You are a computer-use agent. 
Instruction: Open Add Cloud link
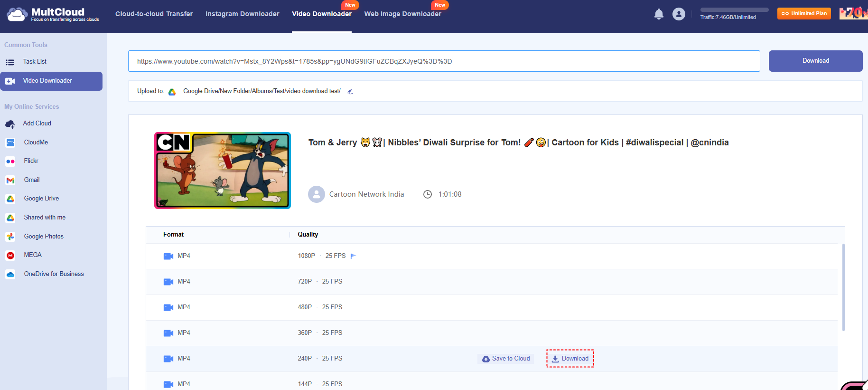pos(37,124)
